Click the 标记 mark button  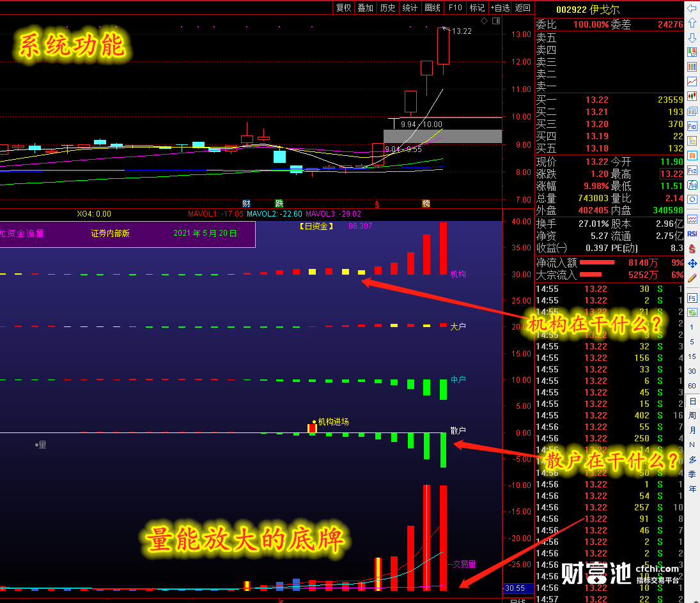478,8
